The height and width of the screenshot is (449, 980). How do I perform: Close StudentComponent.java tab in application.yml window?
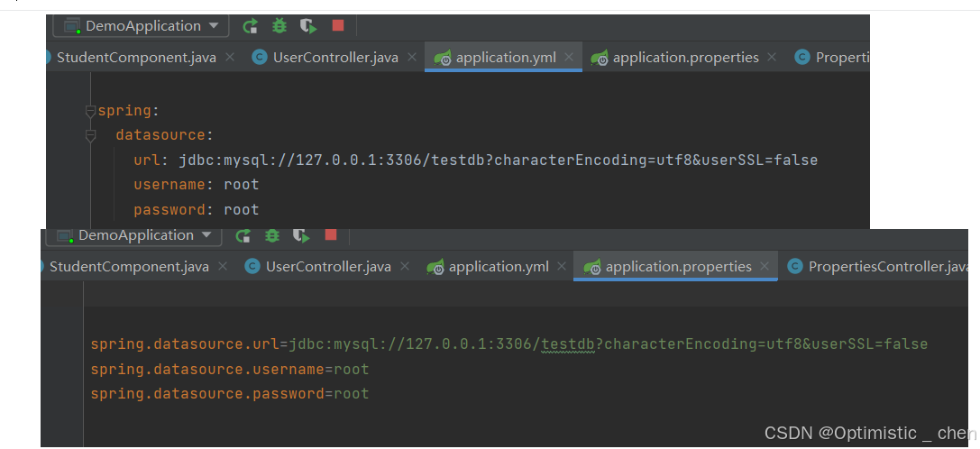point(229,58)
